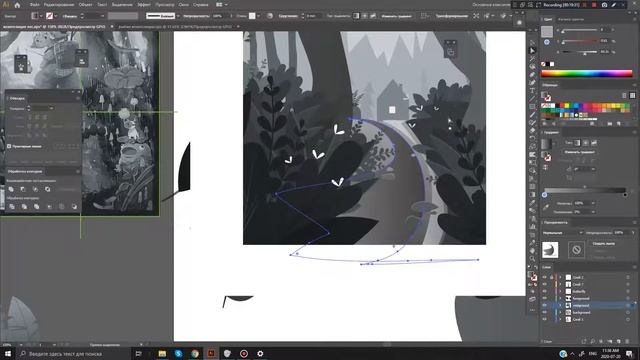Toggle visibility of midground layer

tap(544, 305)
